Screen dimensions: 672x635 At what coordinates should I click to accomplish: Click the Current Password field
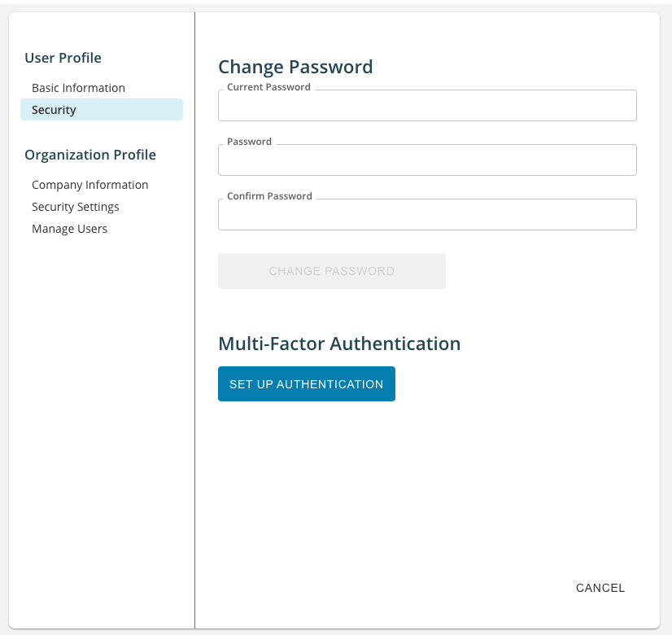(427, 105)
